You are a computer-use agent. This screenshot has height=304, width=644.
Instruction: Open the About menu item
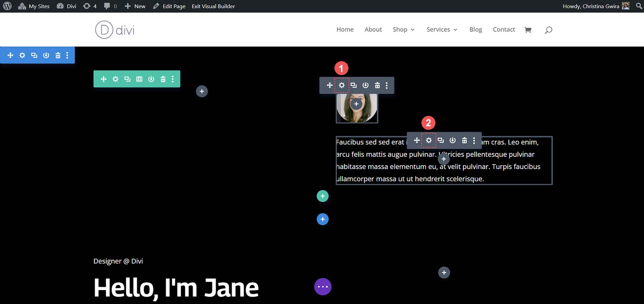click(x=373, y=30)
